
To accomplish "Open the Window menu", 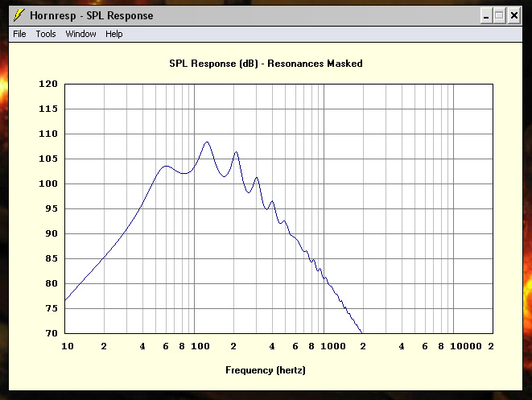I will pos(80,34).
